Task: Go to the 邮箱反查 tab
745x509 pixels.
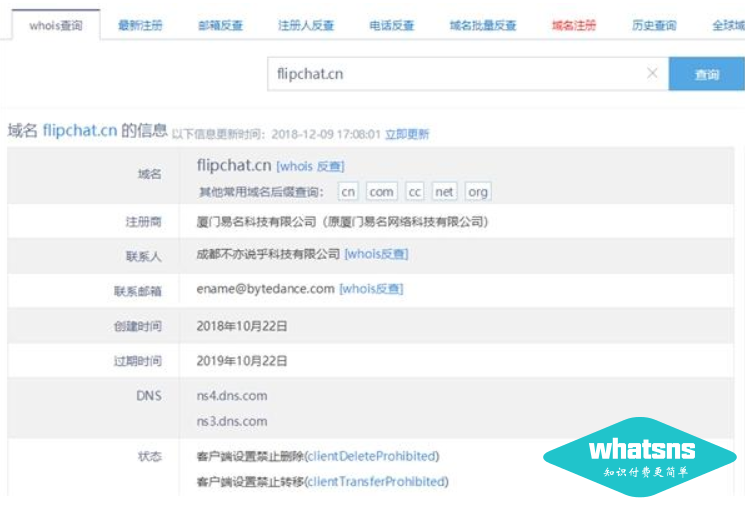Action: click(x=220, y=25)
